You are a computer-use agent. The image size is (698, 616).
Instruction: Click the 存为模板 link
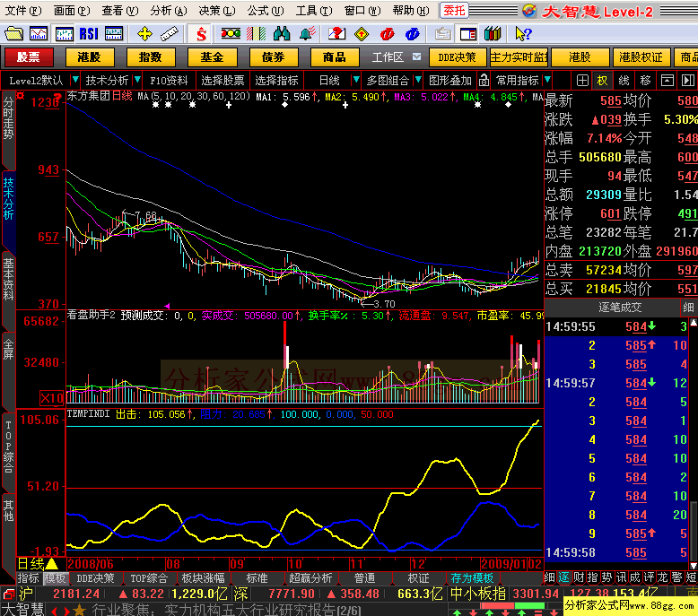(x=472, y=578)
